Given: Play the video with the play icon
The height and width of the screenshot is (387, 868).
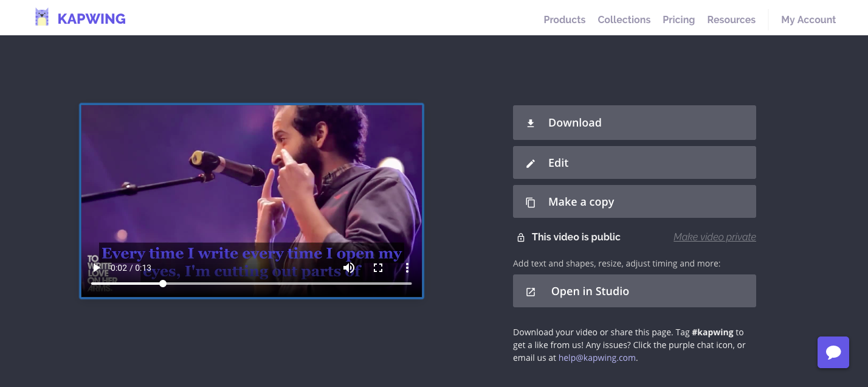Looking at the screenshot, I should [97, 268].
